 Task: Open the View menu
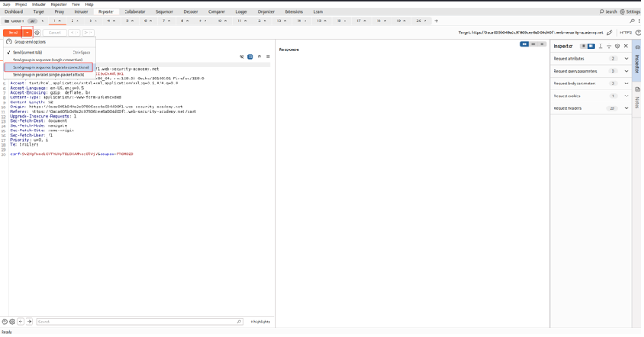coord(76,4)
